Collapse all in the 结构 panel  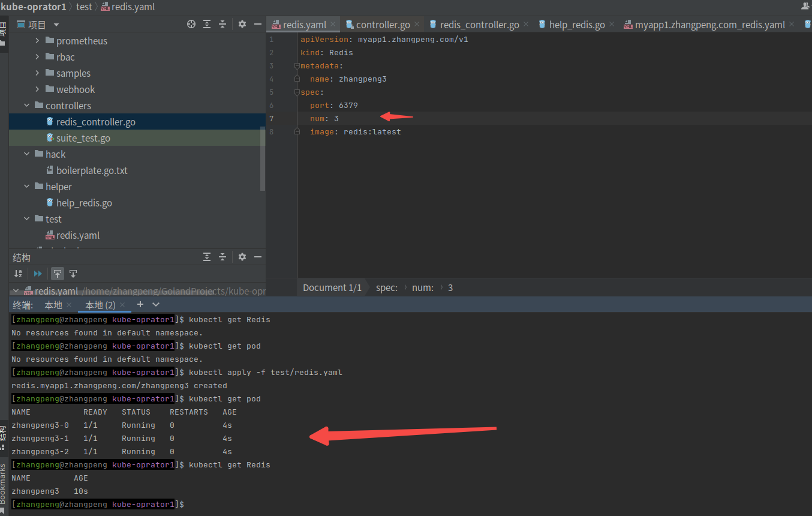(222, 257)
